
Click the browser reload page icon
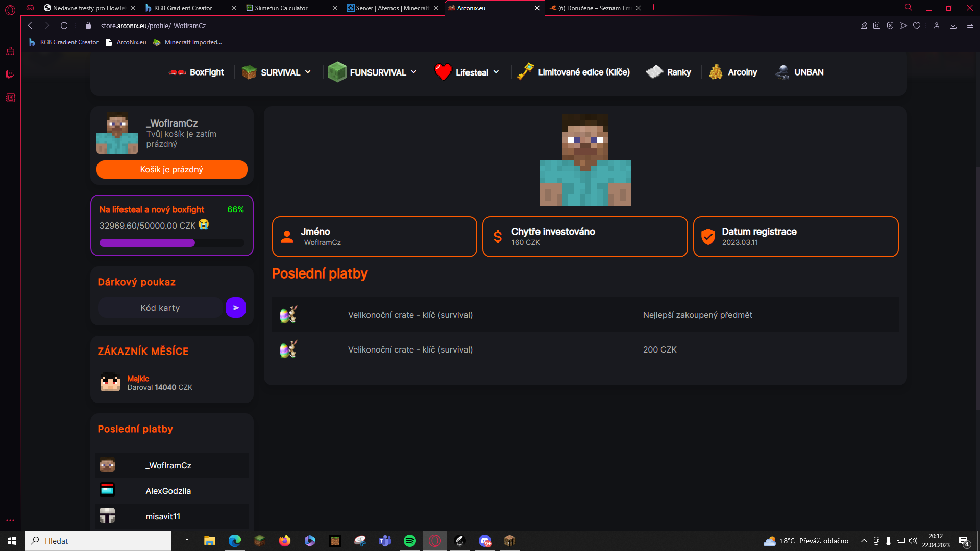[64, 26]
